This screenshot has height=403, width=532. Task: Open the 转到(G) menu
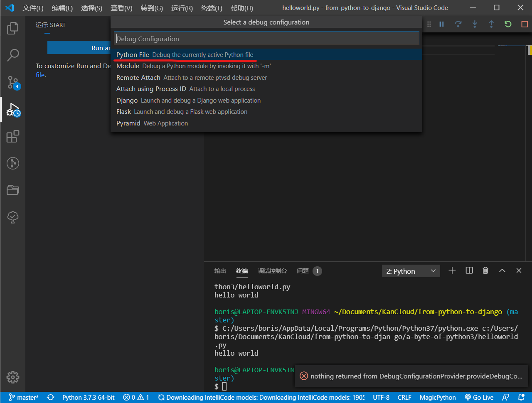click(x=152, y=8)
